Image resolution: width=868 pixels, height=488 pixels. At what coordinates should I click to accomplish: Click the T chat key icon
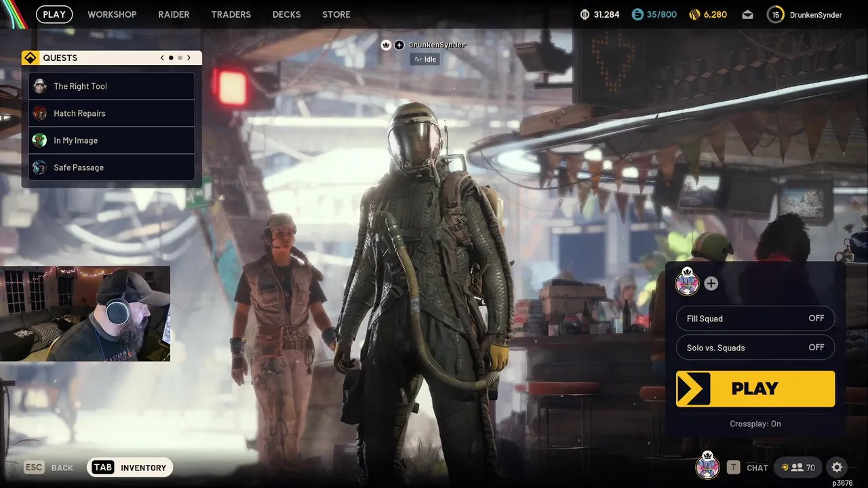tap(733, 468)
